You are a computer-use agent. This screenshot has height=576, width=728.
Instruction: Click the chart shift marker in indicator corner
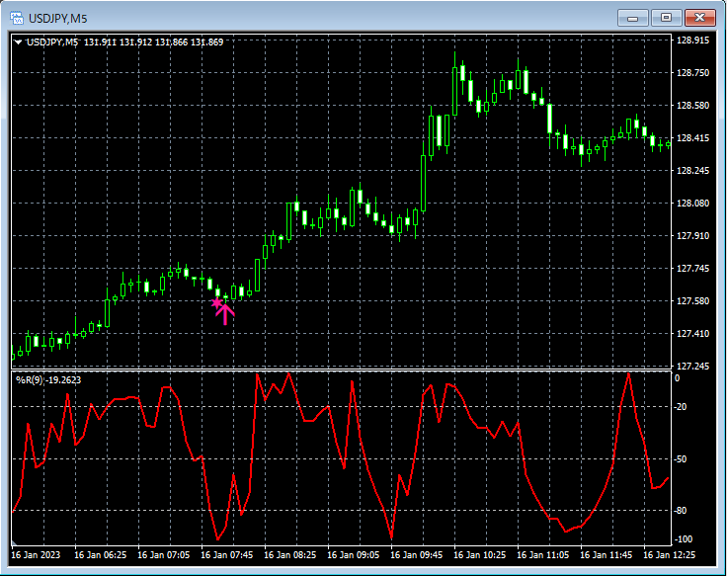click(14, 543)
